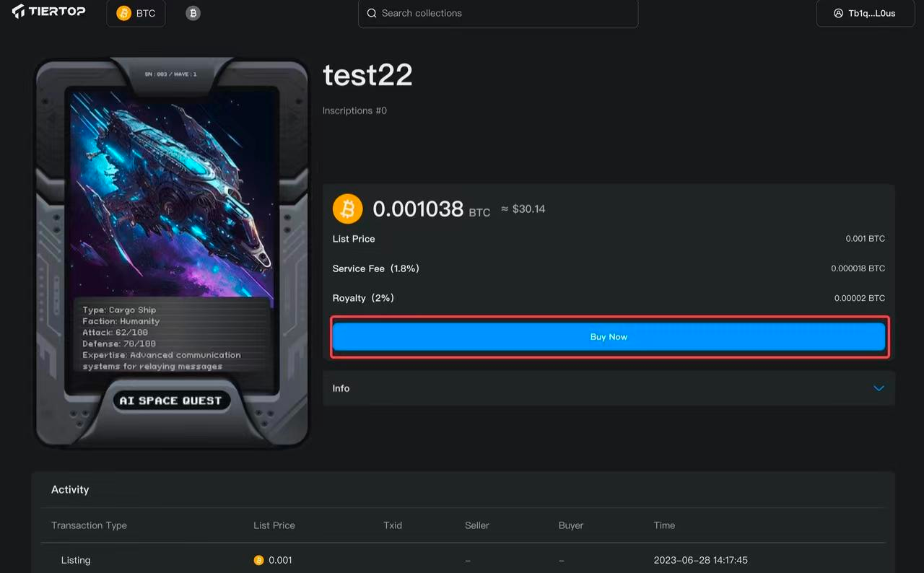The image size is (924, 573).
Task: Click the TierTop logo
Action: (x=48, y=12)
